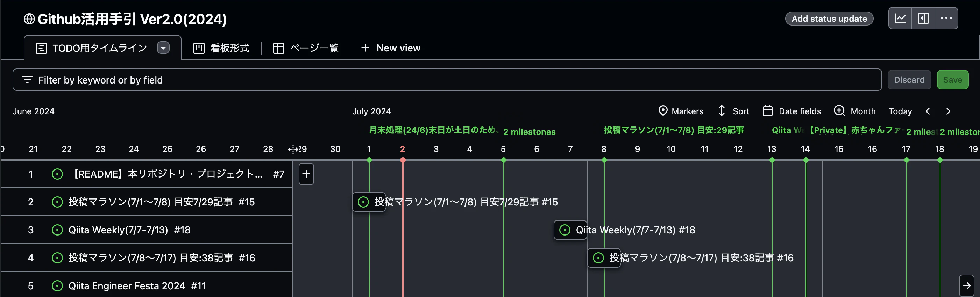Click the scroll-to-item arrow button at bottom right
The image size is (980, 297).
(x=967, y=285)
